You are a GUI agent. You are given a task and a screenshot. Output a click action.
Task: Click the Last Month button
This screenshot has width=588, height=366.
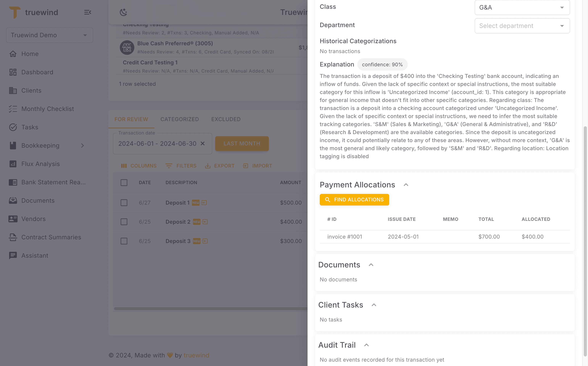coord(242,143)
